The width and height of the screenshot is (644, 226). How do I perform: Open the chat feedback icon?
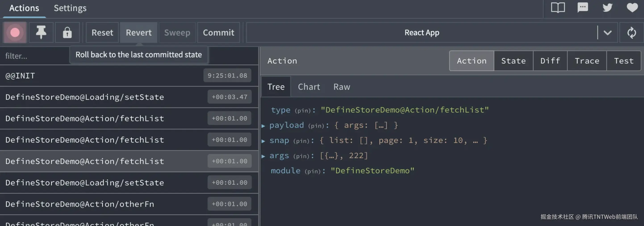(583, 8)
